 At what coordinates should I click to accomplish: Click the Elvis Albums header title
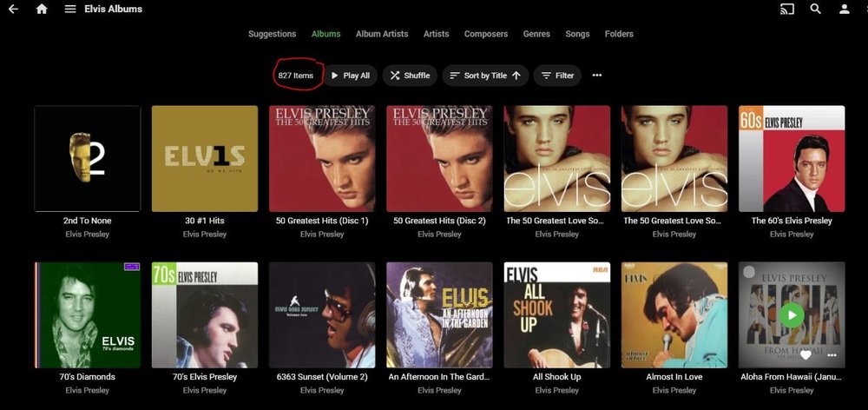114,9
